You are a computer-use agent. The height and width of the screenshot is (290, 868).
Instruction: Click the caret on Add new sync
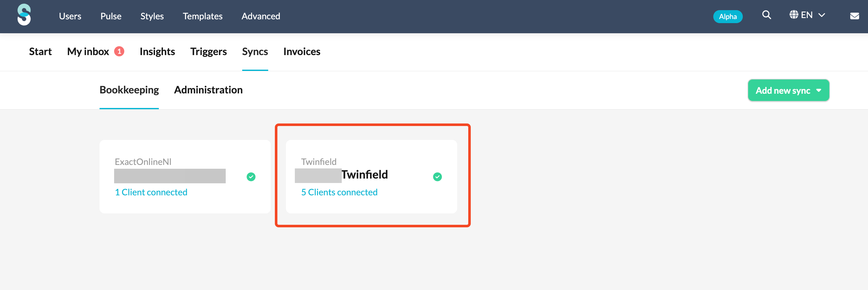coord(819,91)
